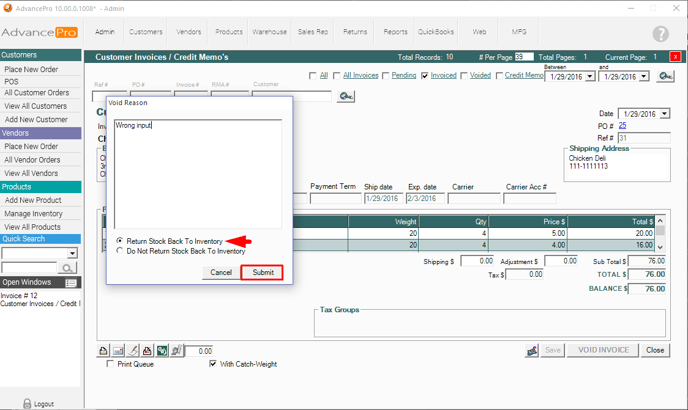
Task: Submit the void reason
Action: coord(262,273)
